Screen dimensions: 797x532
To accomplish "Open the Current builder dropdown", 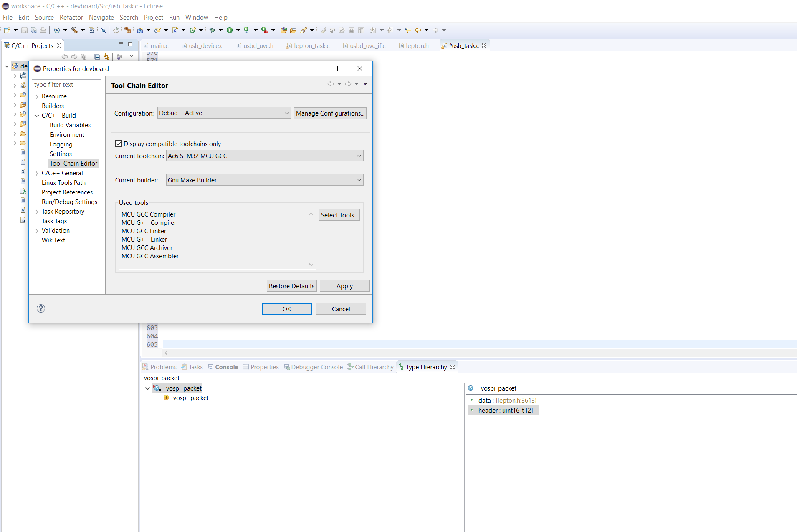I will 265,180.
